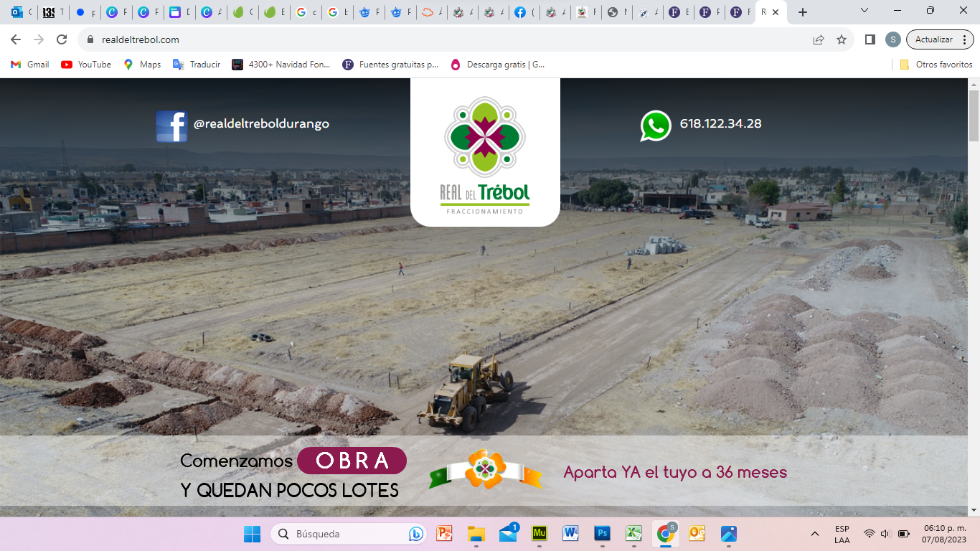
Task: Open the tab search dropdown arrow
Action: click(864, 11)
